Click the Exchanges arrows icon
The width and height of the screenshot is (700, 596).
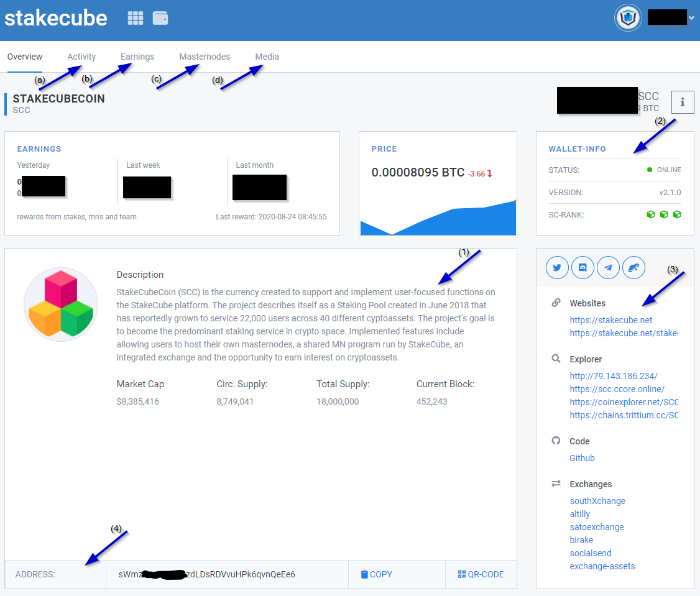pyautogui.click(x=556, y=484)
